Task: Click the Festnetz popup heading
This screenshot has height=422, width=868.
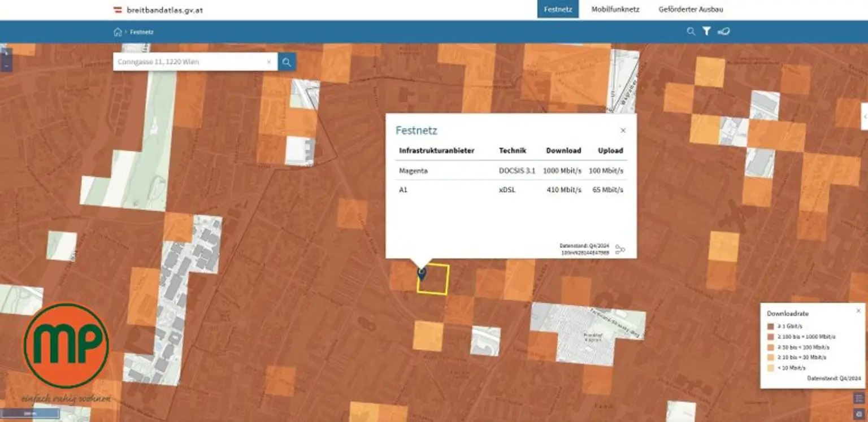Action: pyautogui.click(x=416, y=131)
